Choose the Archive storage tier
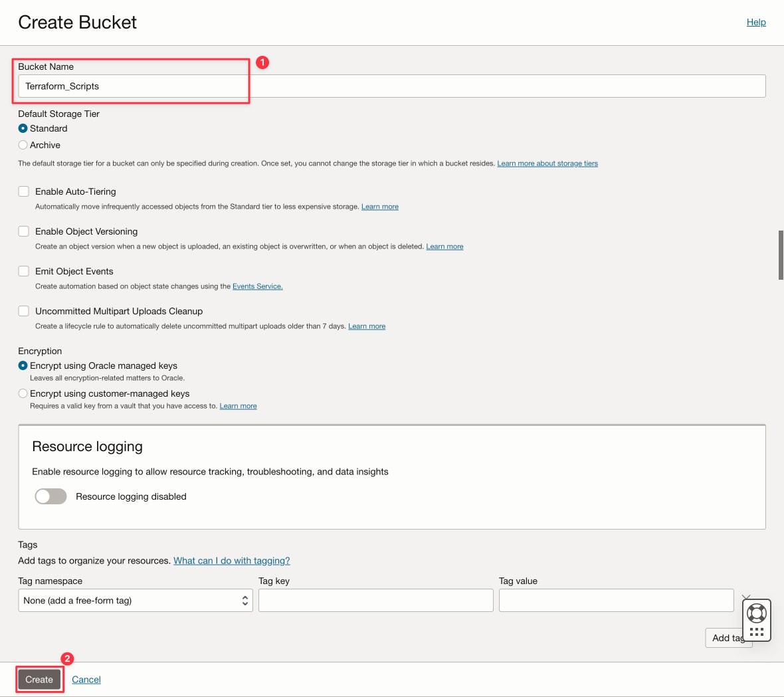The image size is (784, 697). point(23,145)
